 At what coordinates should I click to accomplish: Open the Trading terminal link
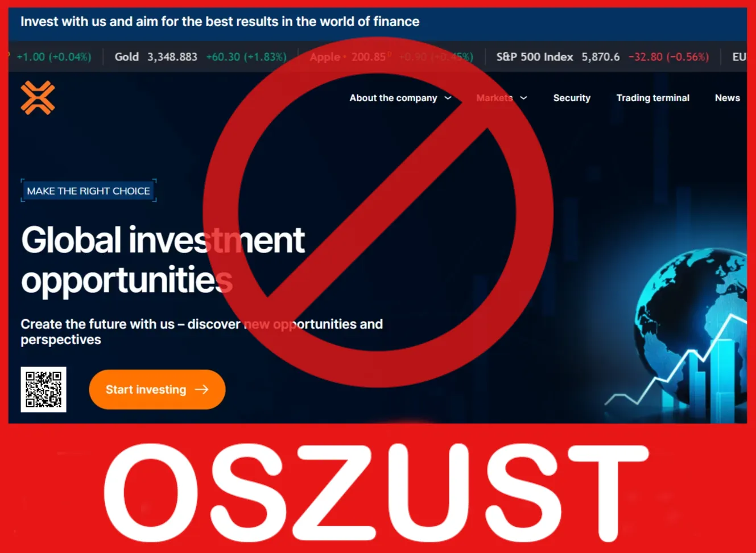pyautogui.click(x=653, y=98)
